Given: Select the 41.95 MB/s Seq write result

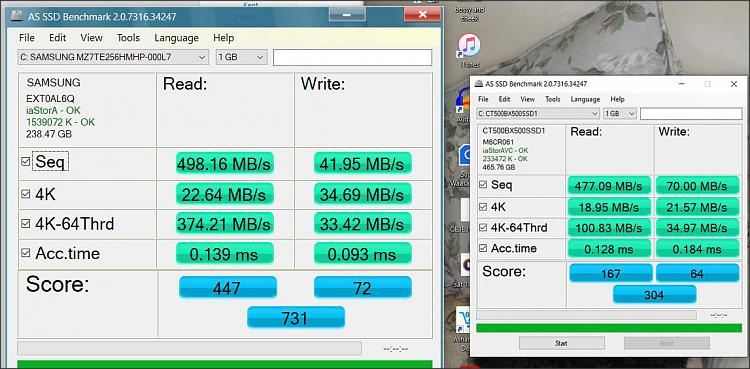Looking at the screenshot, I should [363, 164].
